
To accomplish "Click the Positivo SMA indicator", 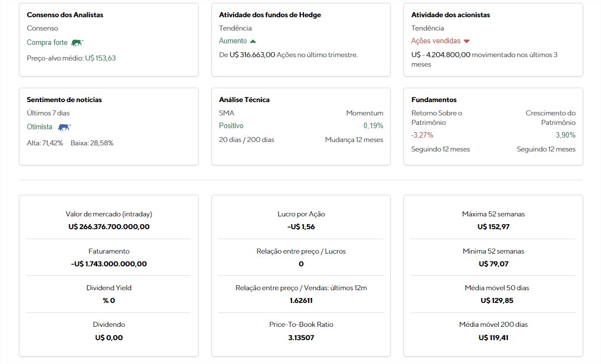I will 231,126.
